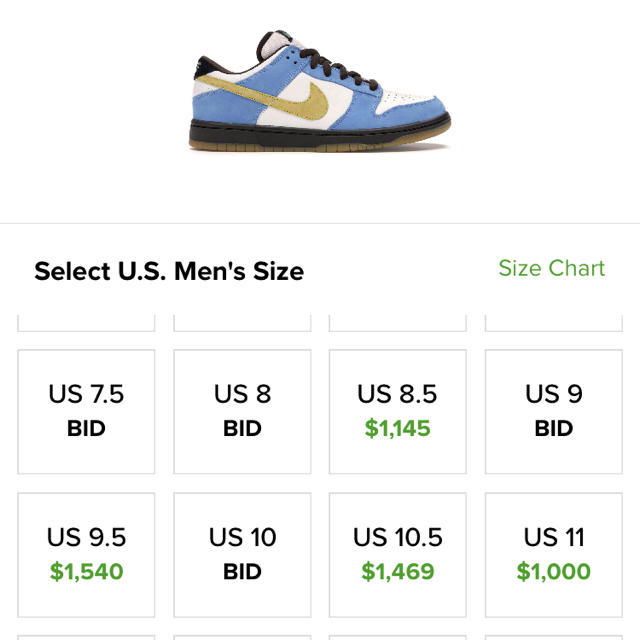640x640 pixels.
Task: Tap the cut-off size tile below US 11
Action: coord(554,638)
